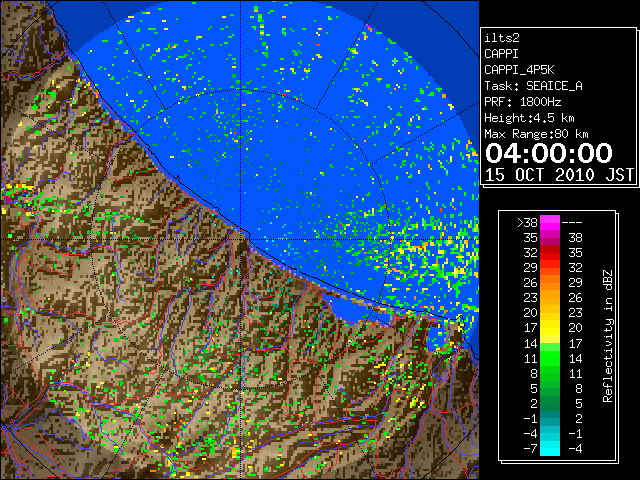Image resolution: width=640 pixels, height=480 pixels.
Task: Click the cyan -7 to -4 legend band
Action: click(x=550, y=448)
